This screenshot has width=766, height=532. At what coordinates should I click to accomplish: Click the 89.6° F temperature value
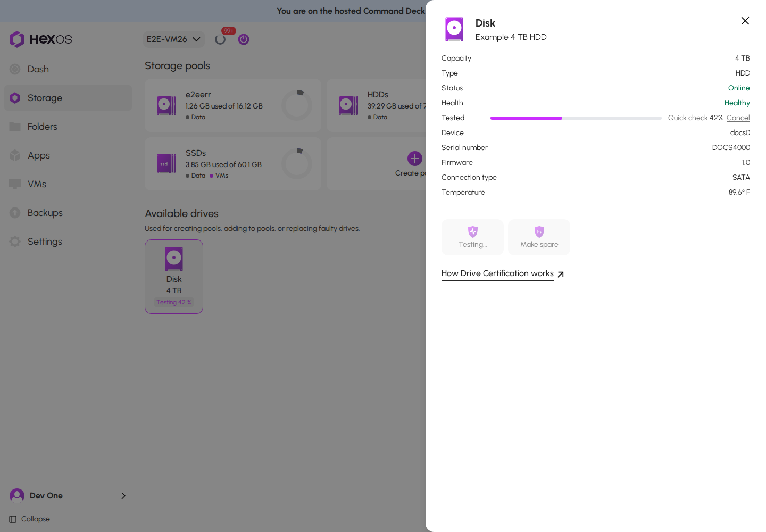pos(739,193)
